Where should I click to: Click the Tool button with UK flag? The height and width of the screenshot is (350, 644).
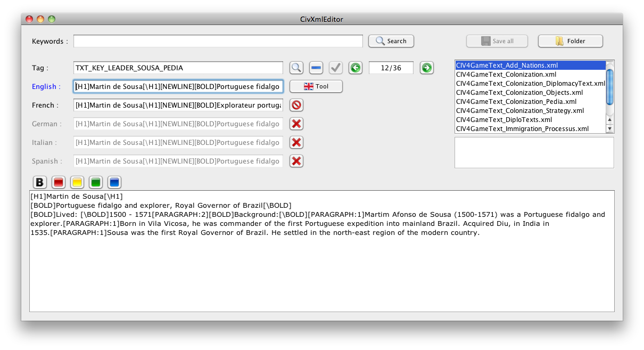coord(316,86)
